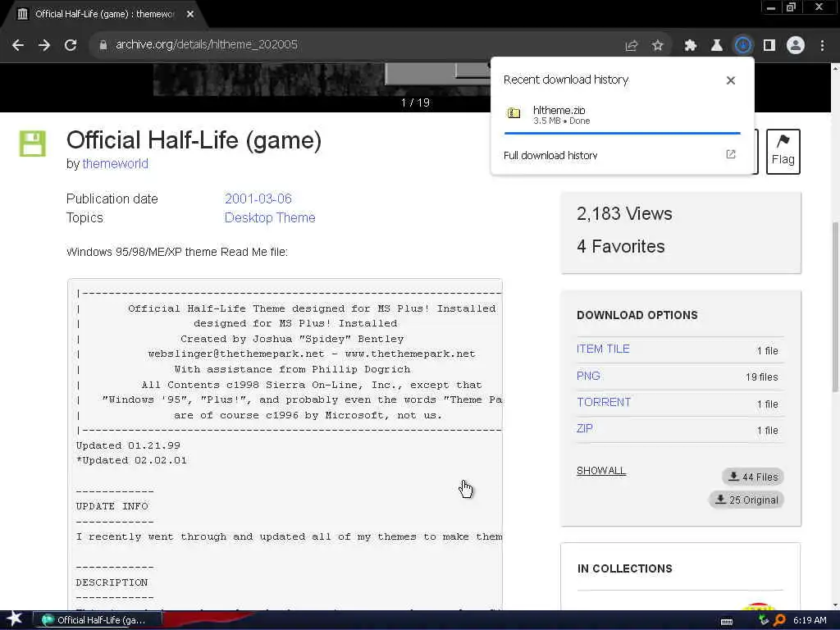Screen dimensions: 840x630
Task: Go forward to the next page
Action: coord(44,46)
